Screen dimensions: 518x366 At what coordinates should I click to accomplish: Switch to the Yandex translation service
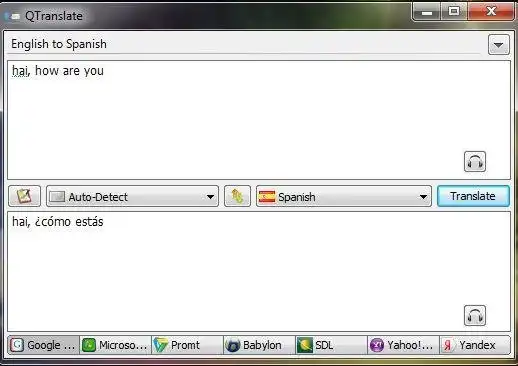[475, 345]
